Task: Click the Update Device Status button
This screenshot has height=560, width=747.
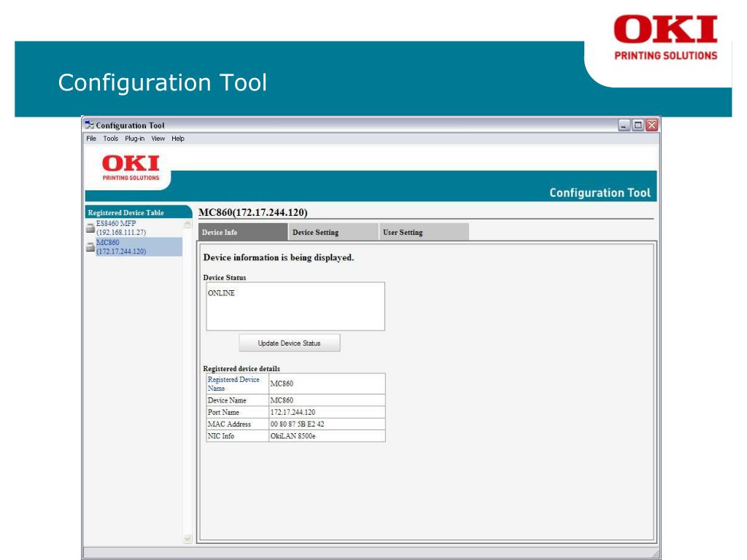Action: tap(289, 343)
